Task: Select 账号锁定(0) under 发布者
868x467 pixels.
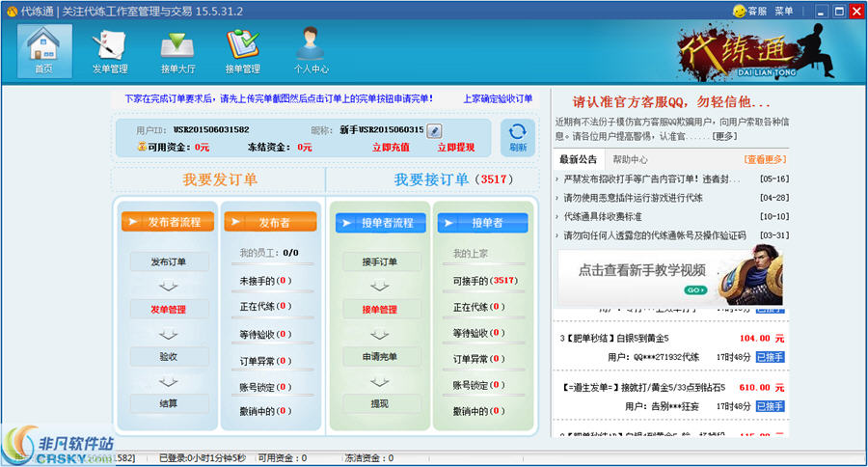Action: [266, 387]
